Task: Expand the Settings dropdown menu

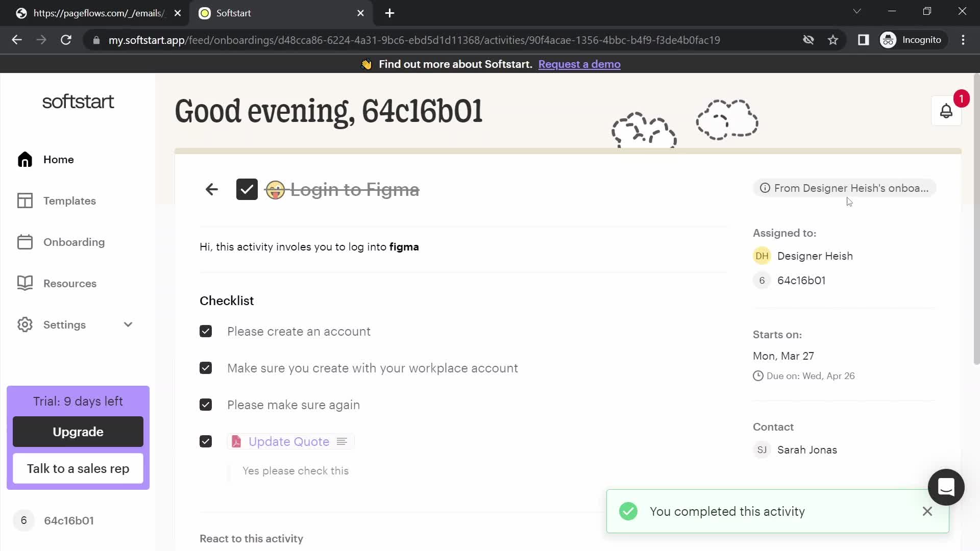Action: [x=128, y=325]
